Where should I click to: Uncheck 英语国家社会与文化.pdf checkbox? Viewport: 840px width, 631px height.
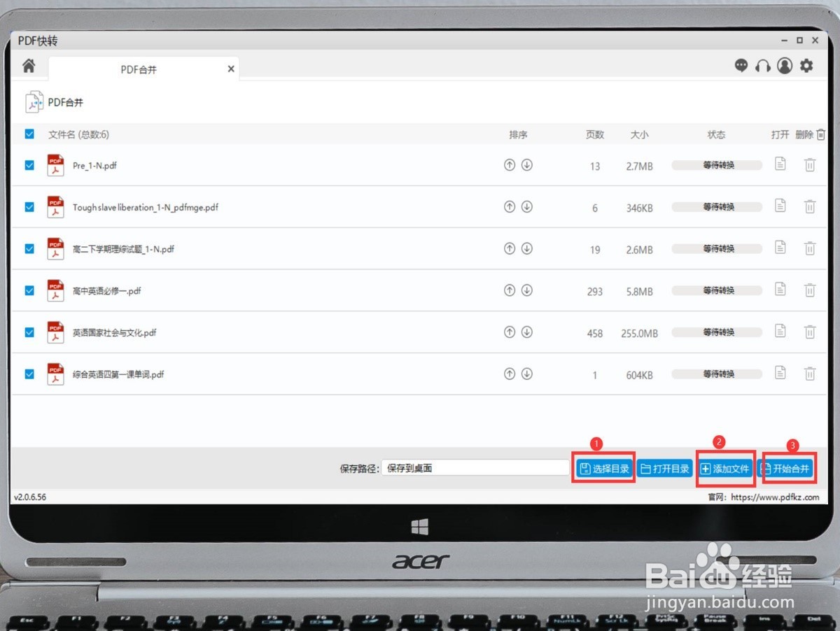tap(29, 332)
